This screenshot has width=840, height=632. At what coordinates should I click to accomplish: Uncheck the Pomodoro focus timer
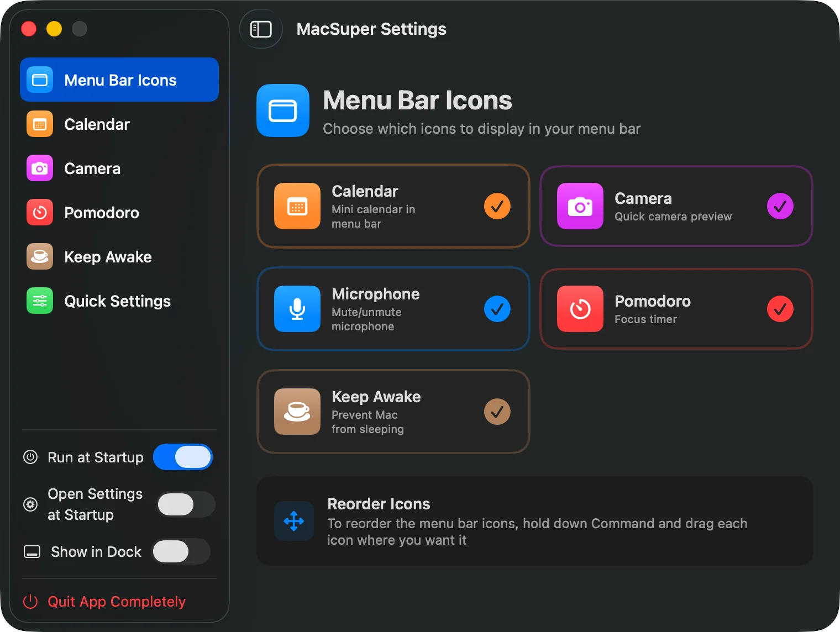(x=780, y=309)
